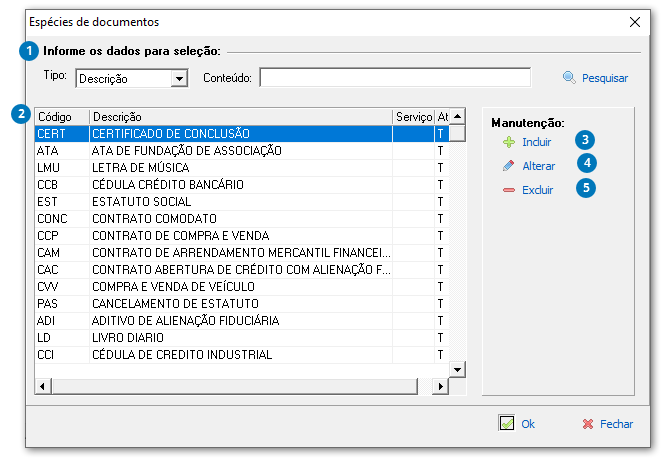Select the LETRA DE MÚSICA row
This screenshot has height=461, width=664.
click(x=240, y=168)
